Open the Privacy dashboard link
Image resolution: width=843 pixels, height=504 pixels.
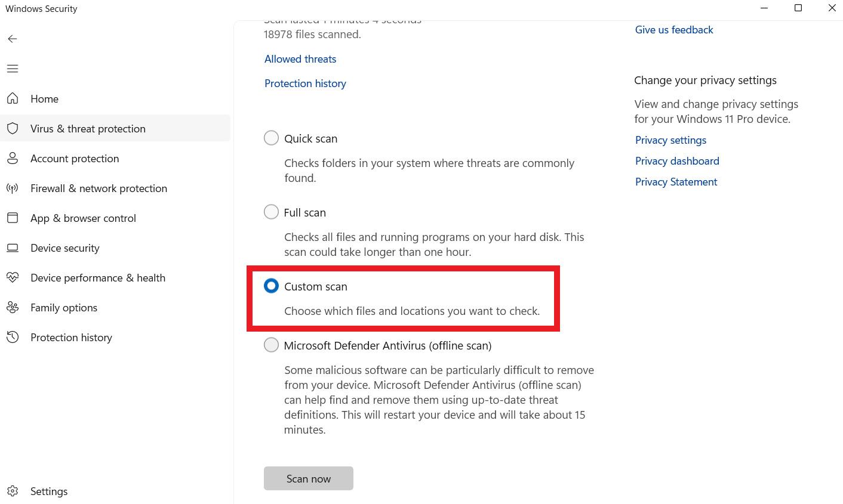pyautogui.click(x=677, y=161)
